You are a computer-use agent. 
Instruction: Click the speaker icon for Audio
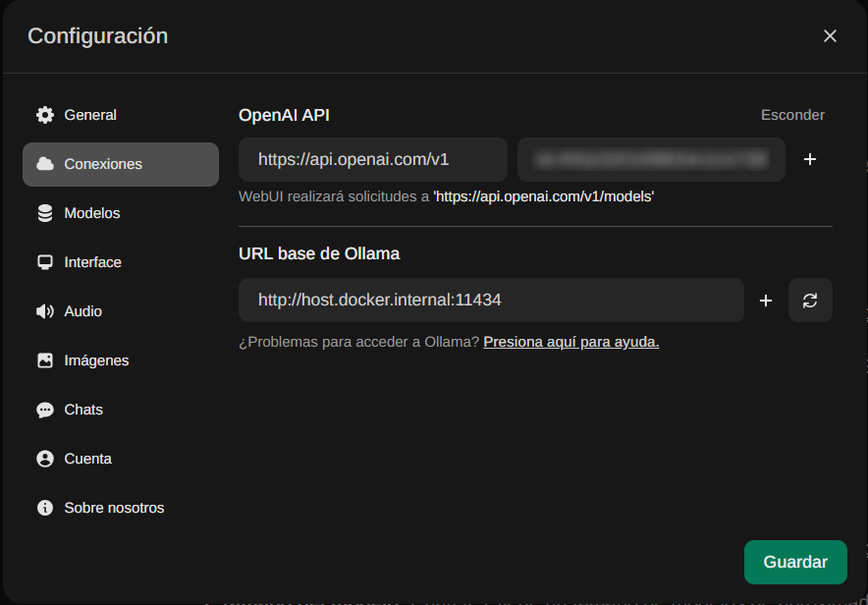(x=45, y=311)
